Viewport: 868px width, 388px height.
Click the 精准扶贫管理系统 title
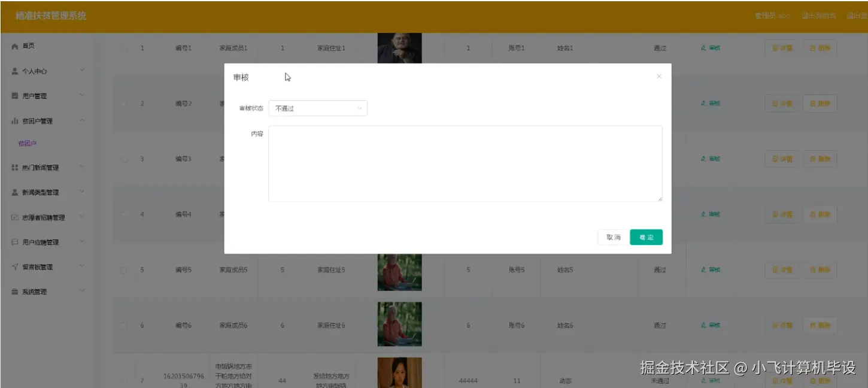tap(51, 16)
